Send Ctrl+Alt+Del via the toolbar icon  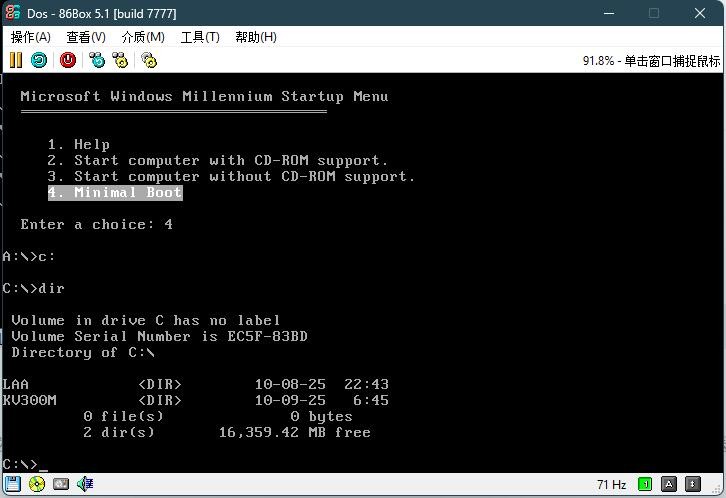[97, 60]
